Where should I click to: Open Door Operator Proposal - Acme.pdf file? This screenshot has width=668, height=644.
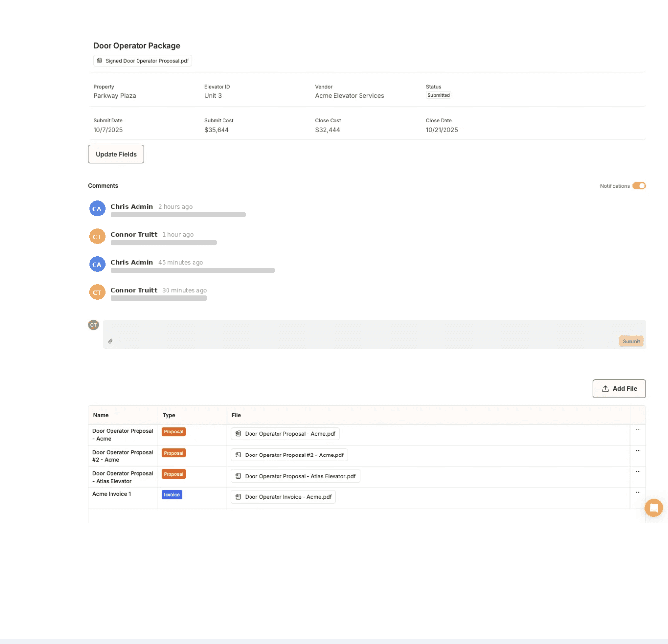tap(285, 434)
